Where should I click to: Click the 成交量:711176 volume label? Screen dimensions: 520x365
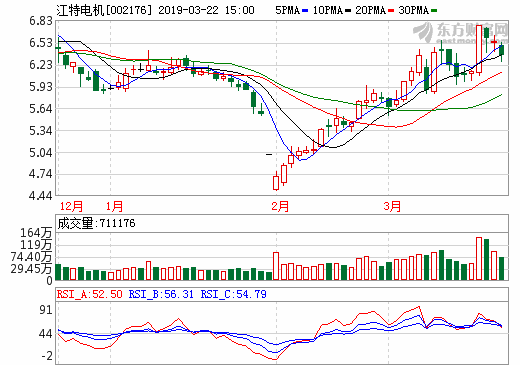(96, 223)
